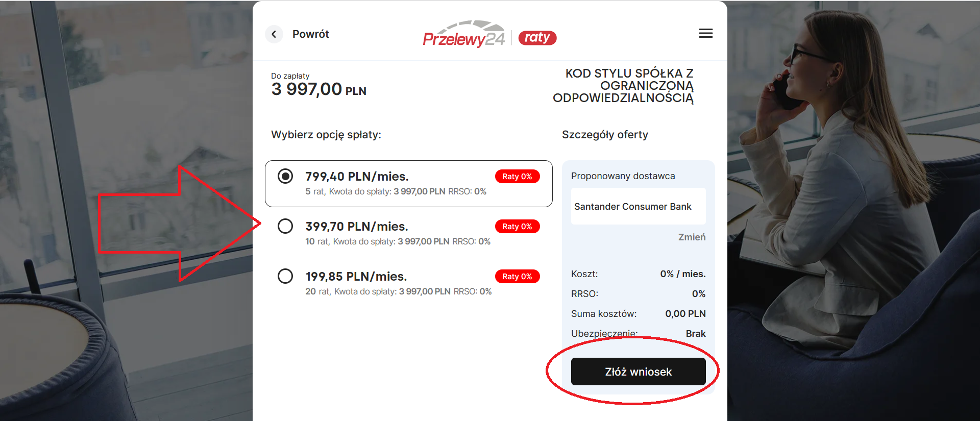
Task: Click the 20 rat installment details line
Action: [x=398, y=291]
